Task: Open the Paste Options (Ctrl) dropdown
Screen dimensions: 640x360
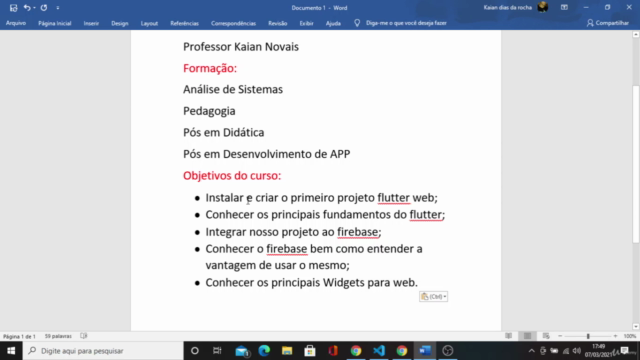Action: 433,297
